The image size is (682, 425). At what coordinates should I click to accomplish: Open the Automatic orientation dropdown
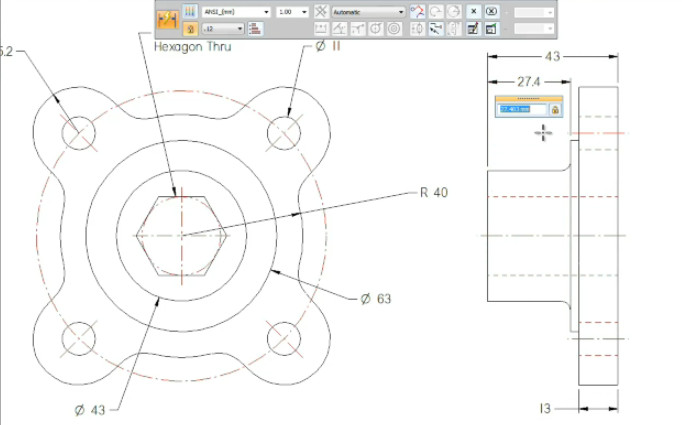[401, 12]
